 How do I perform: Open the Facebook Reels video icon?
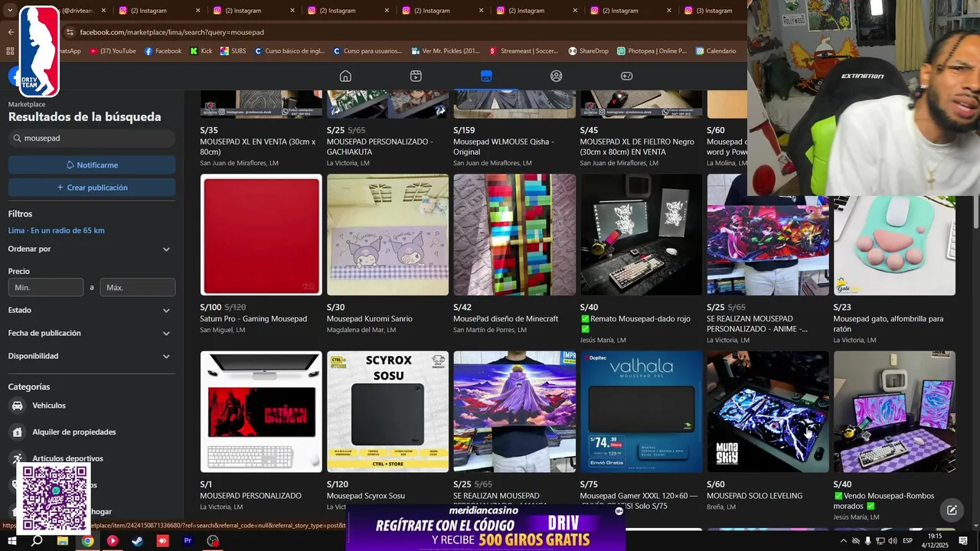click(416, 76)
